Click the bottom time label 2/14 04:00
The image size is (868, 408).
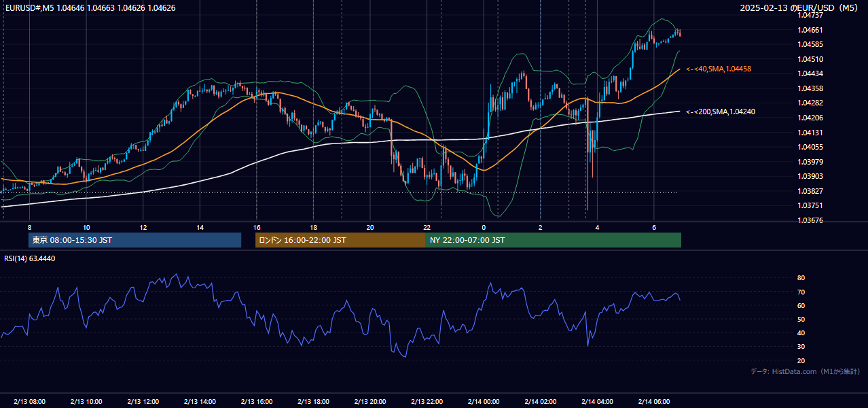597,401
